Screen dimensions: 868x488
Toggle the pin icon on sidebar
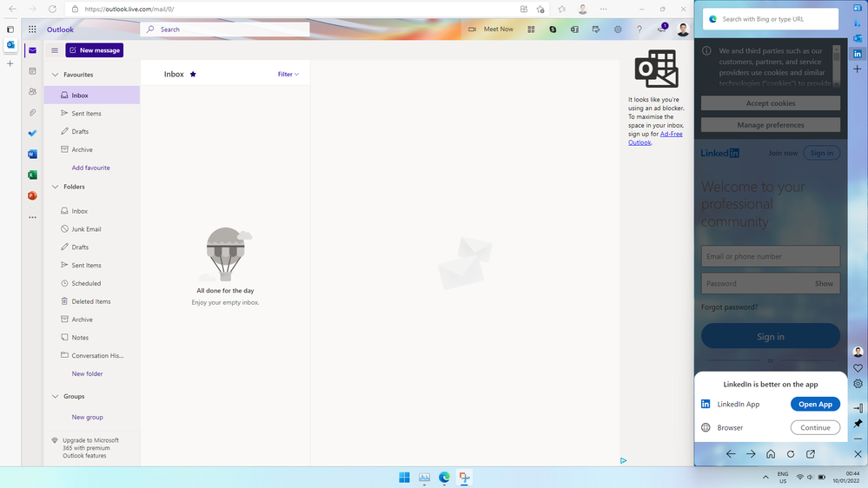click(x=858, y=423)
